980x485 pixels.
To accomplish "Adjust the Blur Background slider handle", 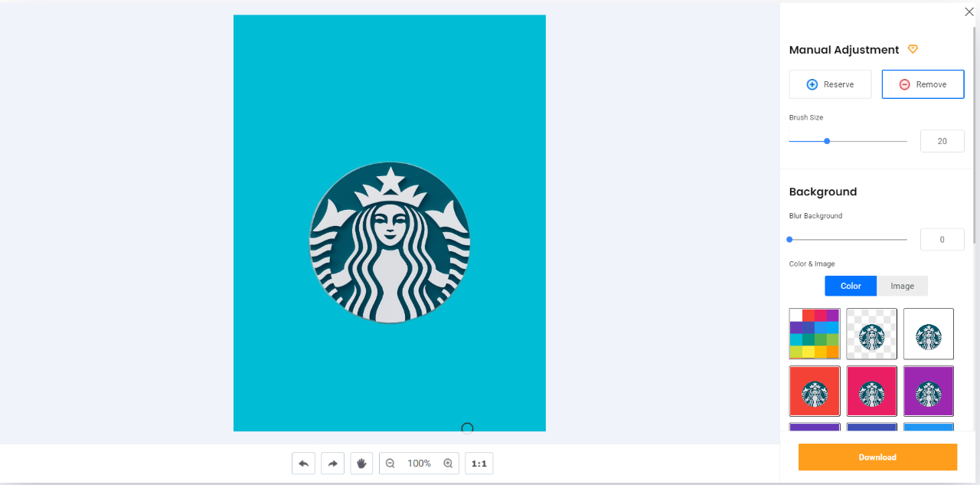I will 789,240.
